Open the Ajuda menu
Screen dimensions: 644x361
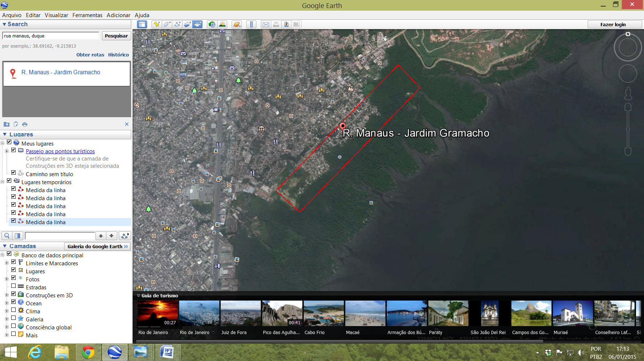tap(142, 15)
